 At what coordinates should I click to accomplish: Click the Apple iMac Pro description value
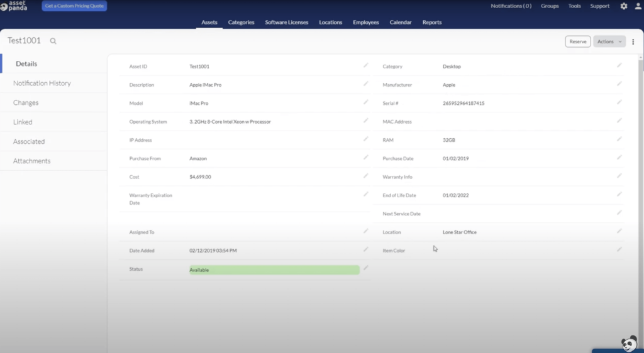pyautogui.click(x=206, y=85)
